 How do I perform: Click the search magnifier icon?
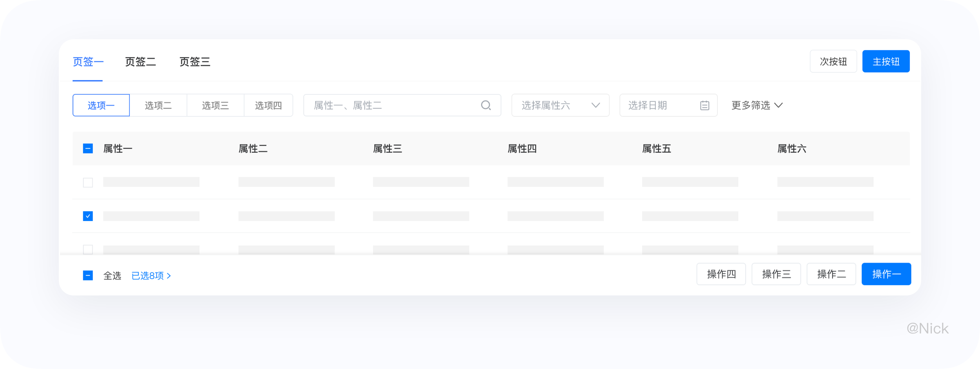(486, 105)
